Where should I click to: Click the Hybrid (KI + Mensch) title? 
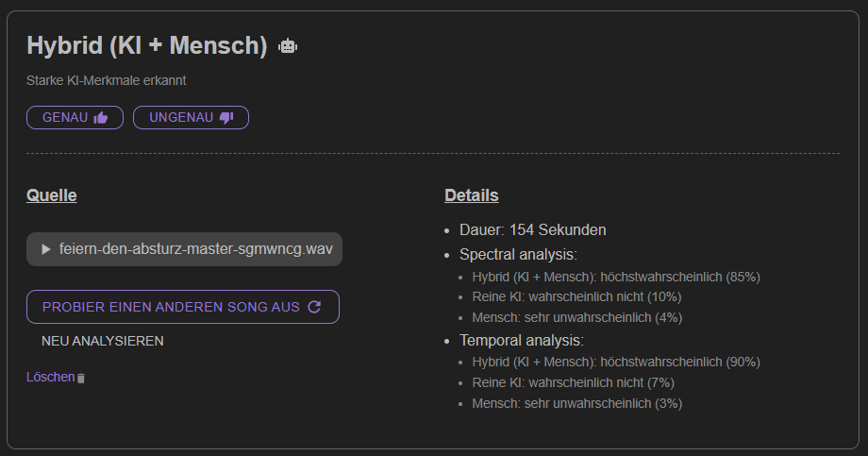click(147, 45)
